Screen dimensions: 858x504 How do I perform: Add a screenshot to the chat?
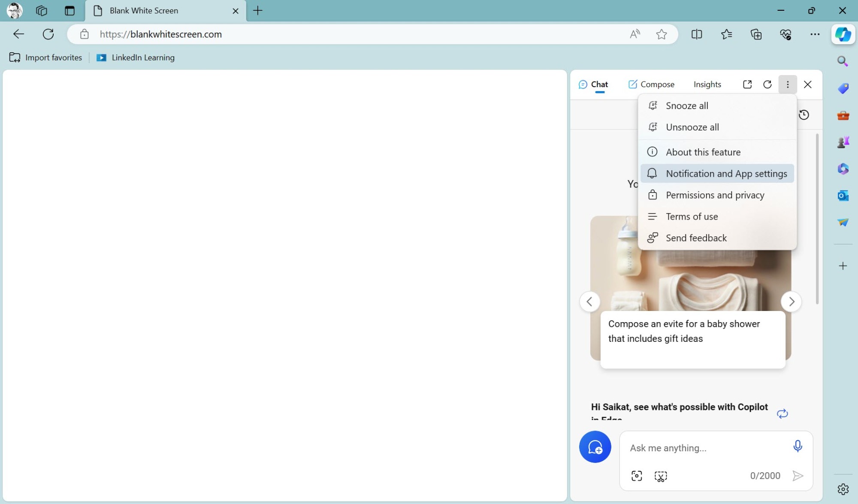point(661,476)
